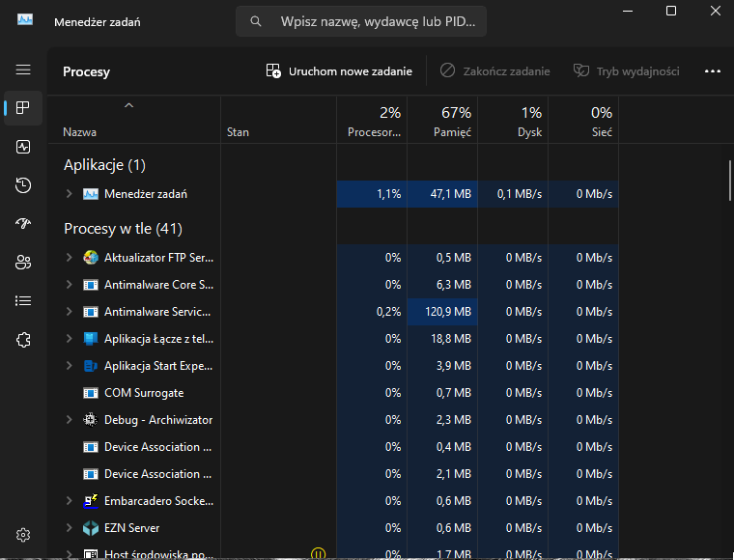Viewport: 734px width, 560px height.
Task: Open the hamburger navigation menu
Action: [23, 70]
